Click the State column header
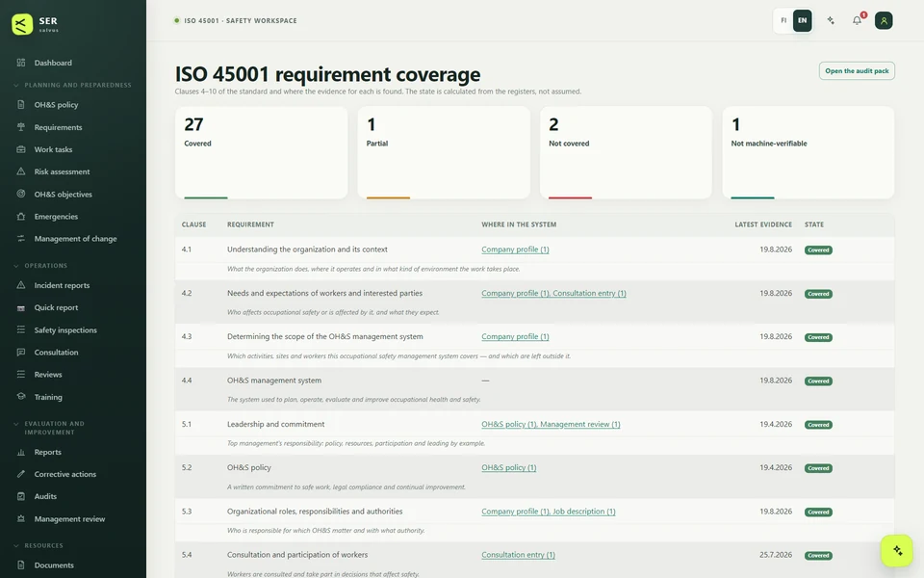The image size is (924, 578). pos(814,224)
